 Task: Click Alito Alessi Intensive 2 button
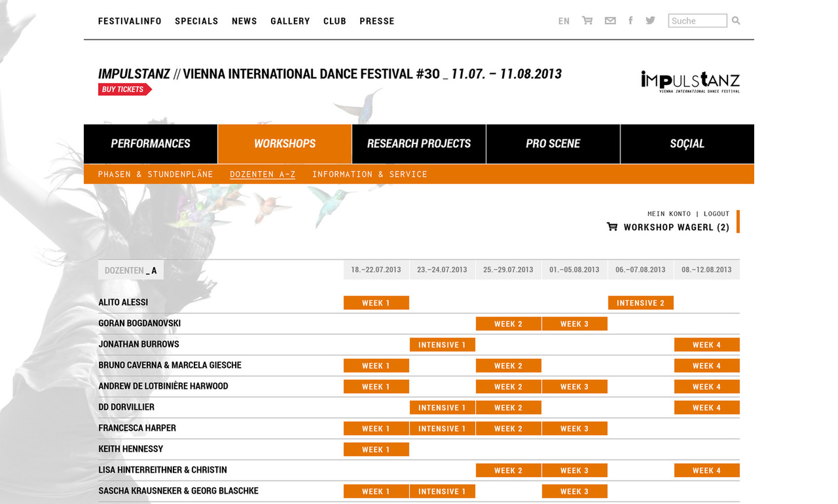pyautogui.click(x=640, y=303)
